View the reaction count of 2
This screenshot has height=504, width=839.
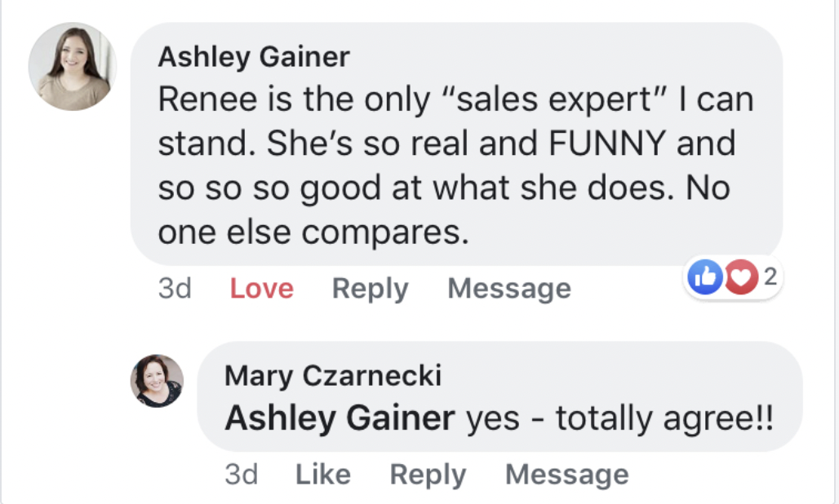pos(769,279)
